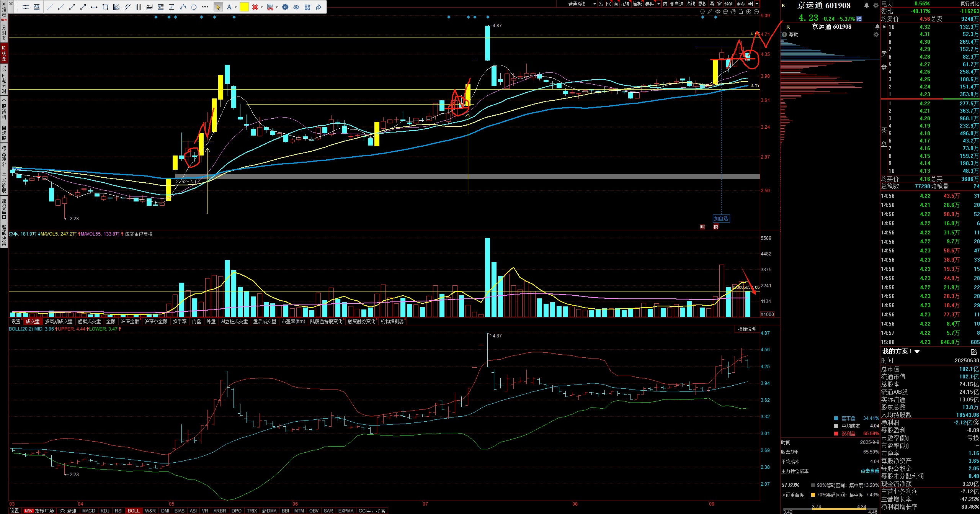Select the straight line drawing tool

(50, 7)
